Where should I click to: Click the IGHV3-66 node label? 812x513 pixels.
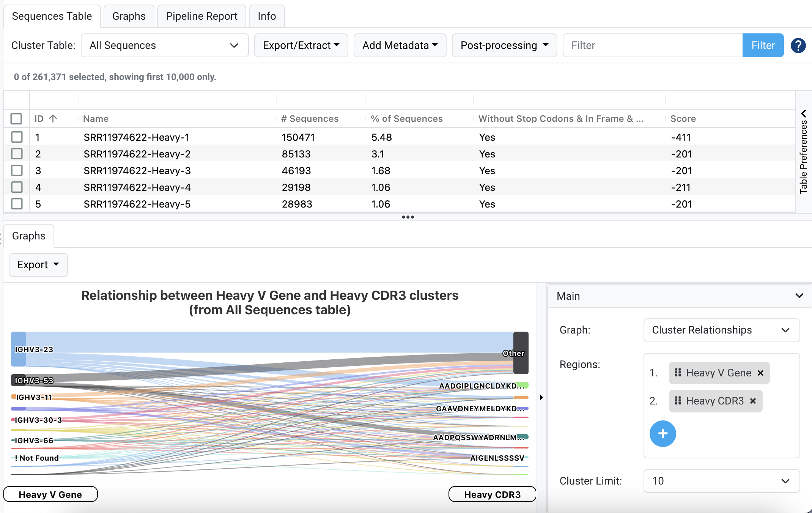(x=34, y=441)
